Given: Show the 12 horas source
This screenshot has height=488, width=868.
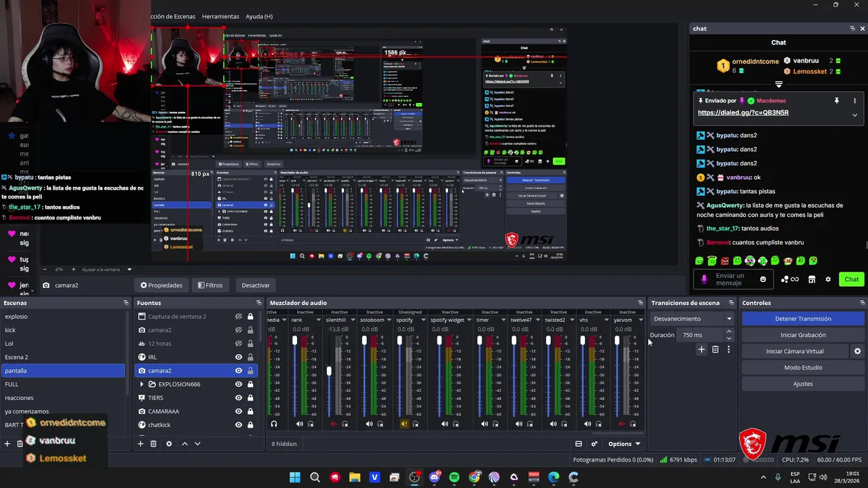Looking at the screenshot, I should click(239, 344).
